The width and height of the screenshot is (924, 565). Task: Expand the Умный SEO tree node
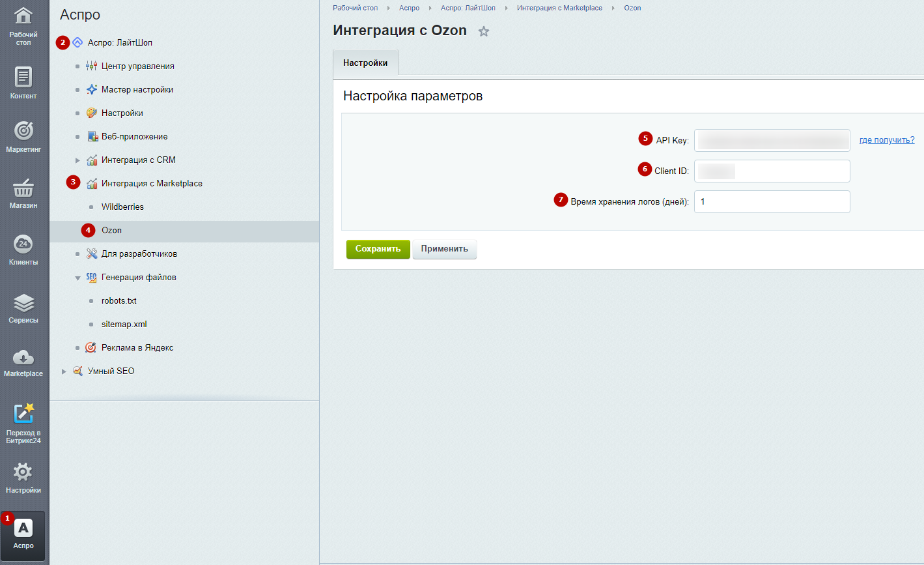[x=64, y=371]
